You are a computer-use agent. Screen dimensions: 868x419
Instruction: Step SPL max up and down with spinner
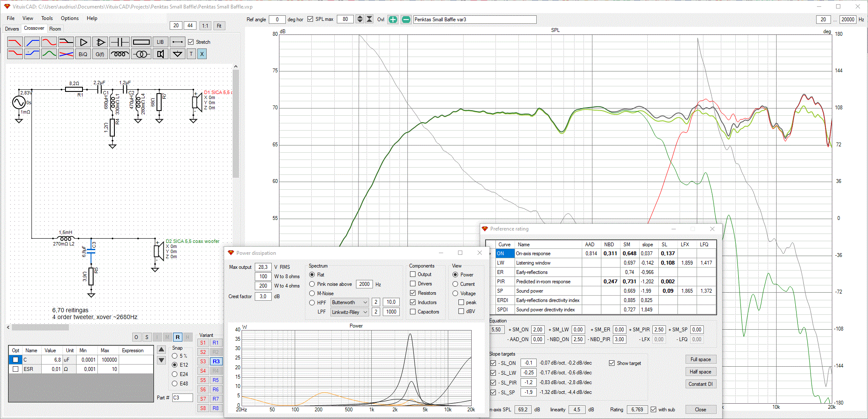pyautogui.click(x=360, y=19)
